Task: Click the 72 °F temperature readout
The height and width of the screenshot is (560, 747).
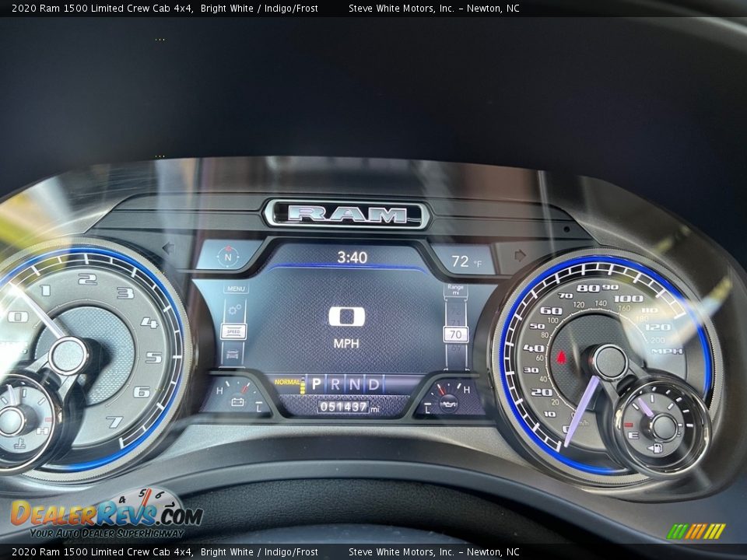Action: 466,261
